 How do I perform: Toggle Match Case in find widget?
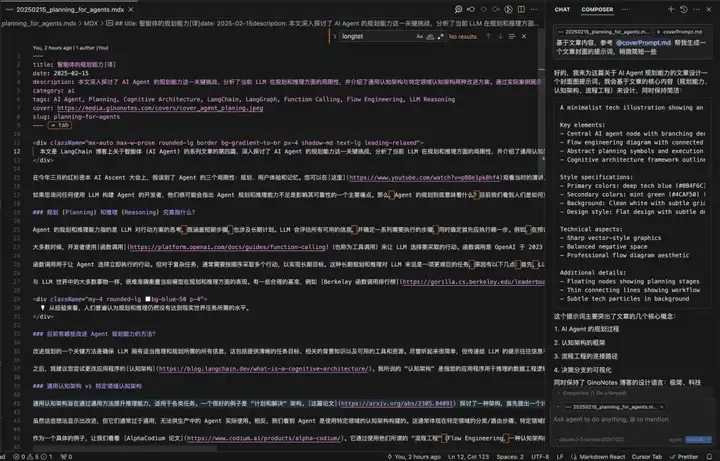419,36
